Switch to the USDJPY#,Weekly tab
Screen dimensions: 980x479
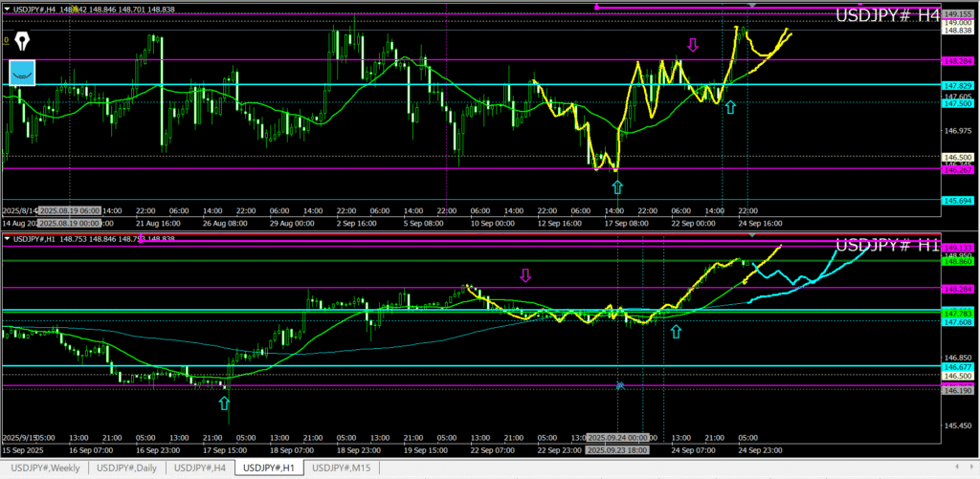(47, 468)
